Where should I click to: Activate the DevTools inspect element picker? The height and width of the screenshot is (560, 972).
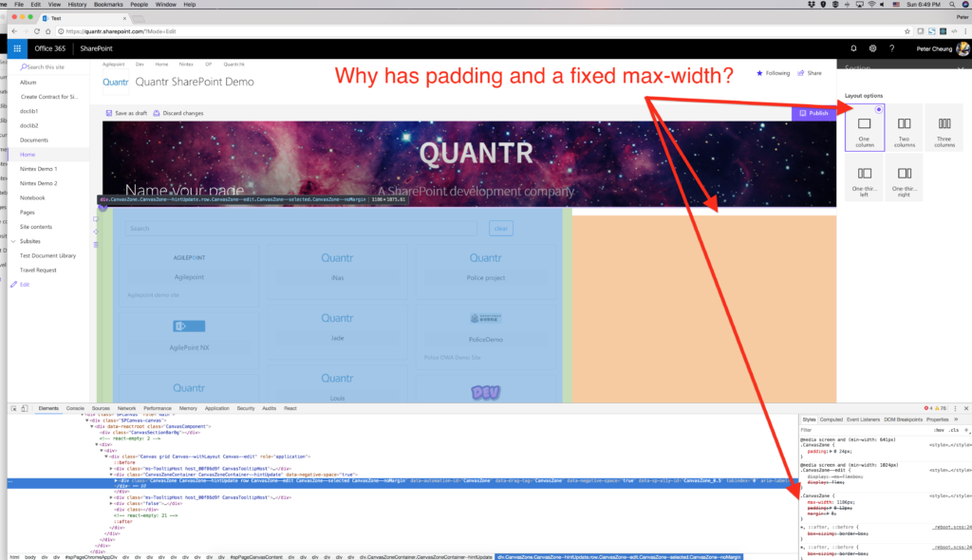coord(13,408)
